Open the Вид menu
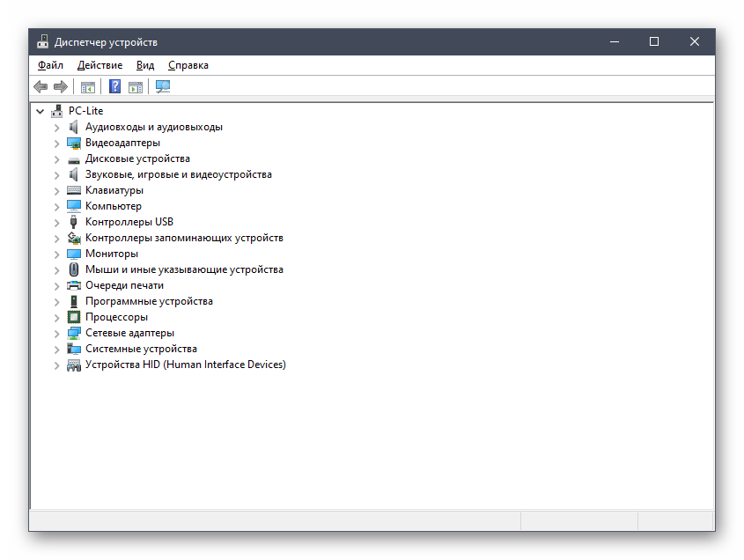 click(x=145, y=65)
